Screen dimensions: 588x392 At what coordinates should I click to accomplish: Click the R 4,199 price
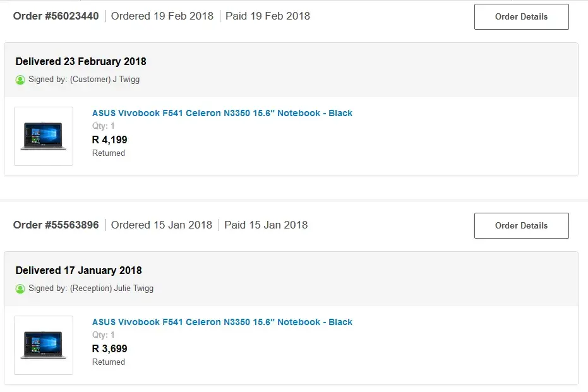[x=110, y=140]
